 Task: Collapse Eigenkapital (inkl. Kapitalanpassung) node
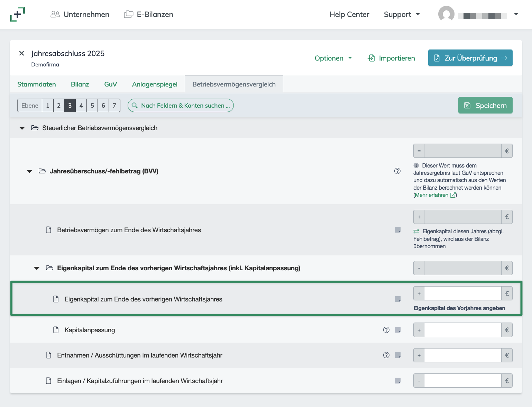tap(37, 268)
